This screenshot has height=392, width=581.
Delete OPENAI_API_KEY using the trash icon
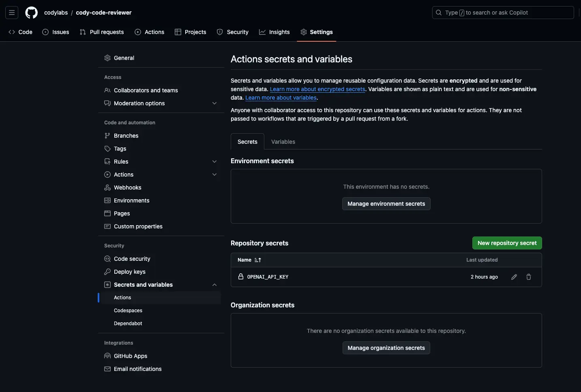[528, 277]
